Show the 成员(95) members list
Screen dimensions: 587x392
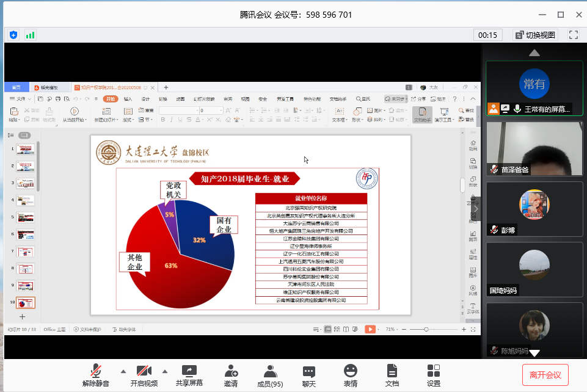(269, 374)
